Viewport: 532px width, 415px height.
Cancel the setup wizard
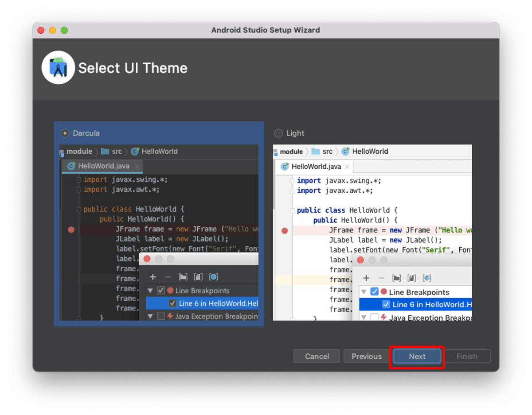317,357
